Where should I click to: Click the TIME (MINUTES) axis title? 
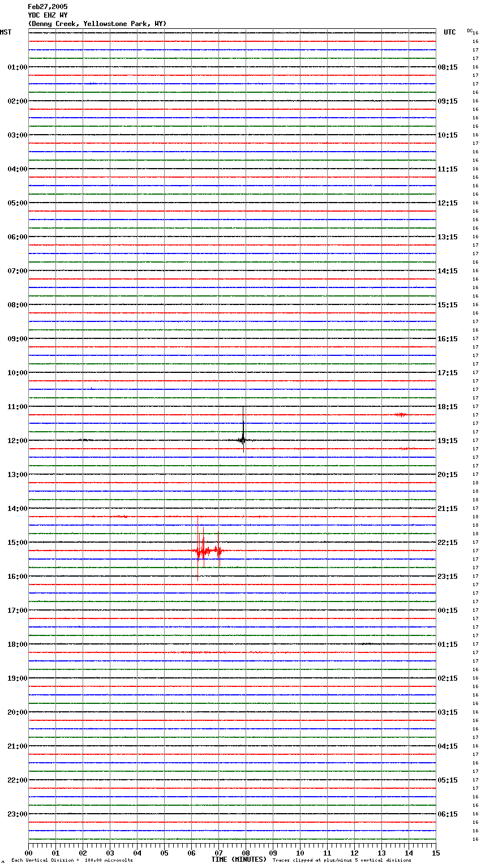coord(239,860)
